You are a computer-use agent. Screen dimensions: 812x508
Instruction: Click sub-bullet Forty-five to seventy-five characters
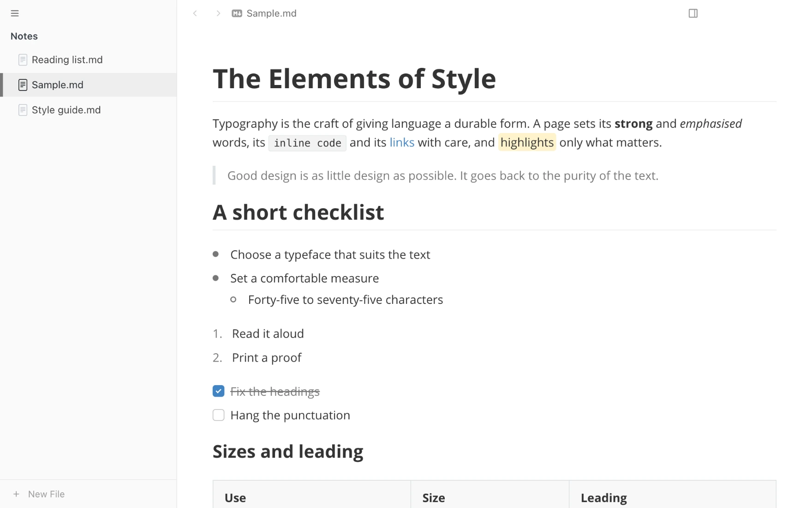tap(346, 300)
